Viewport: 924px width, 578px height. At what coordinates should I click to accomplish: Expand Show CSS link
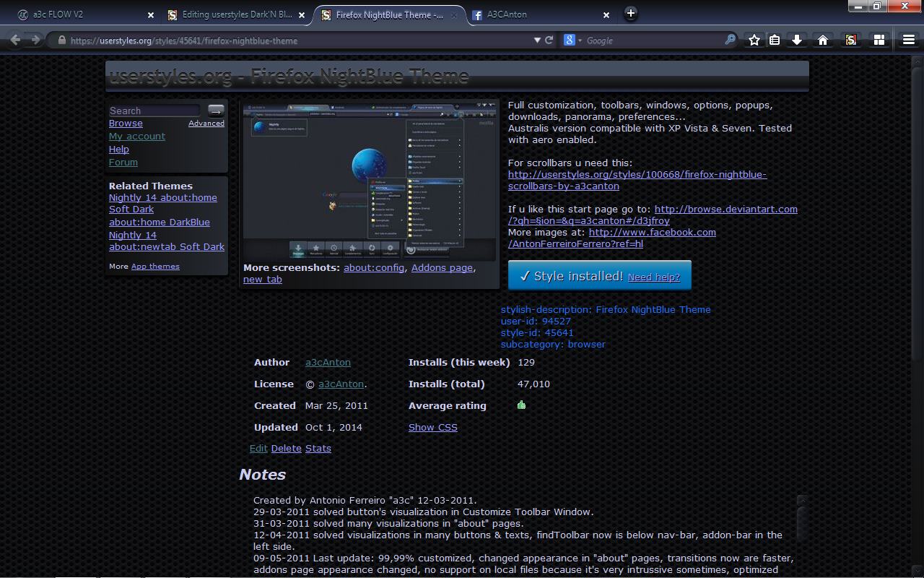point(433,428)
